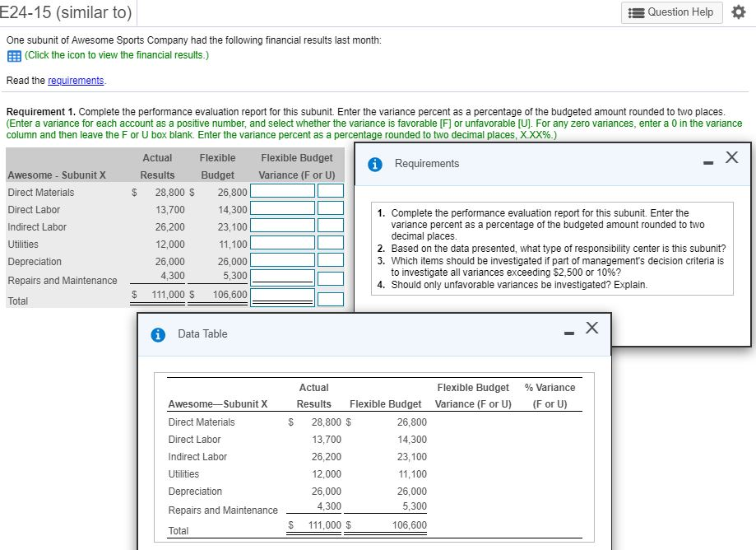Click the Total variance input field

[x=282, y=298]
